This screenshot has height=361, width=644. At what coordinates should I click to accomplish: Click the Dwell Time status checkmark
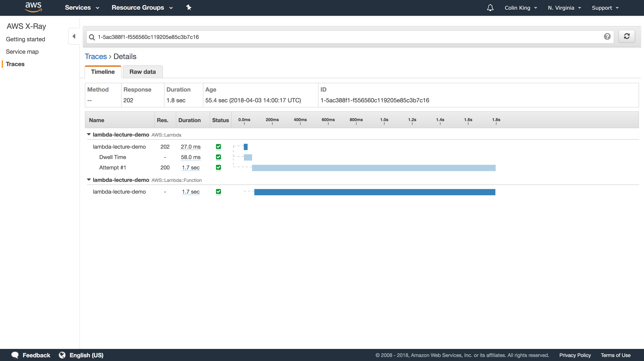coord(218,157)
